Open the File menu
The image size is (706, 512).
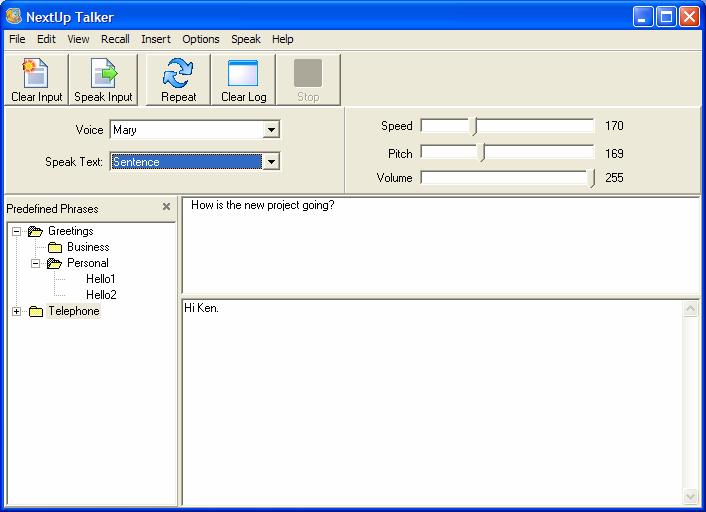17,39
